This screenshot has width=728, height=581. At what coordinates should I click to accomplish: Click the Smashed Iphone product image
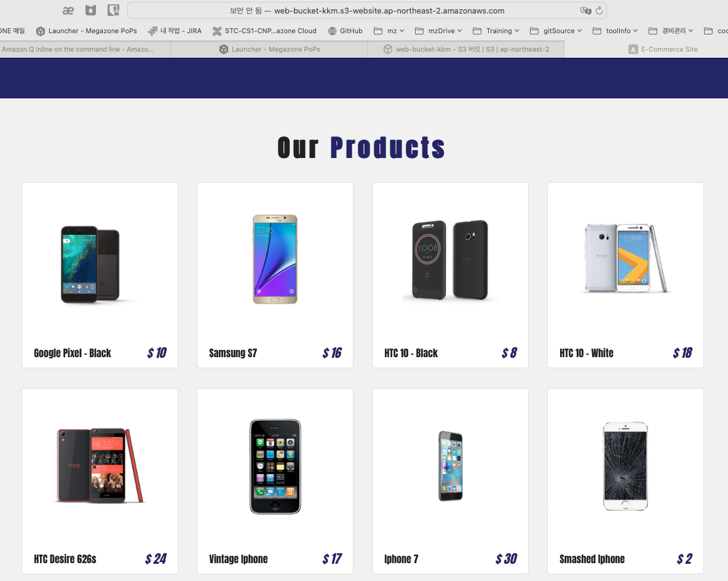pyautogui.click(x=625, y=466)
